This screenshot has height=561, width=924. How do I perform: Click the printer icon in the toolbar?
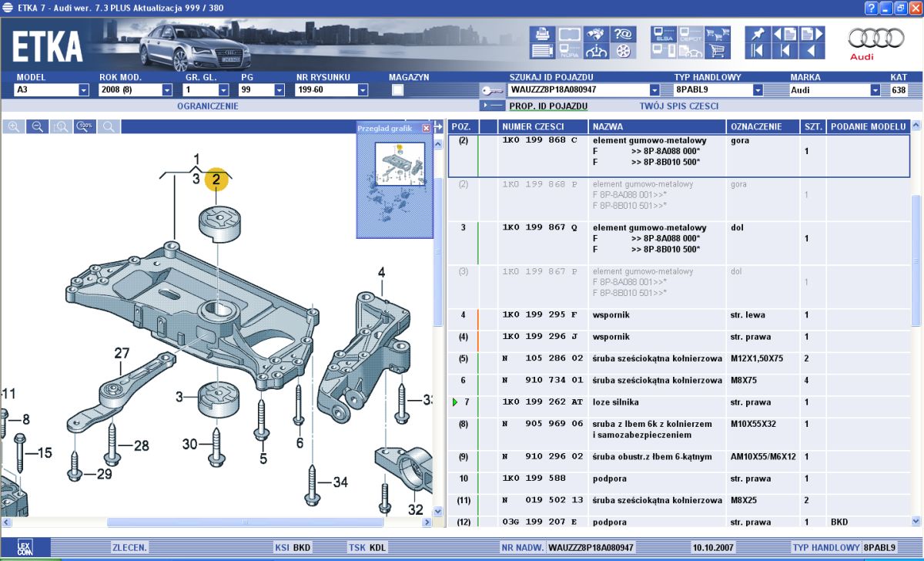(x=541, y=34)
